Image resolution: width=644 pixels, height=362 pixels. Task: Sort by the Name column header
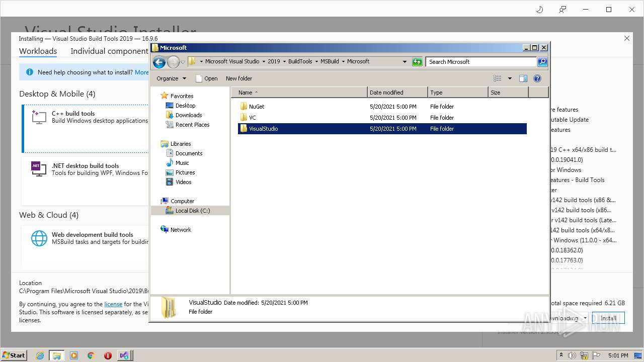tap(299, 93)
